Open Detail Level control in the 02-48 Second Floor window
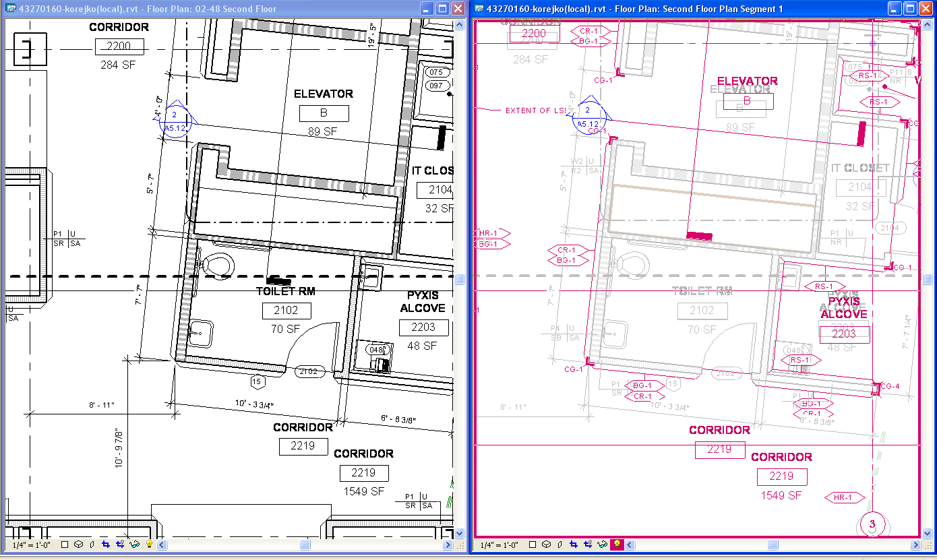This screenshot has height=560, width=937. click(64, 545)
